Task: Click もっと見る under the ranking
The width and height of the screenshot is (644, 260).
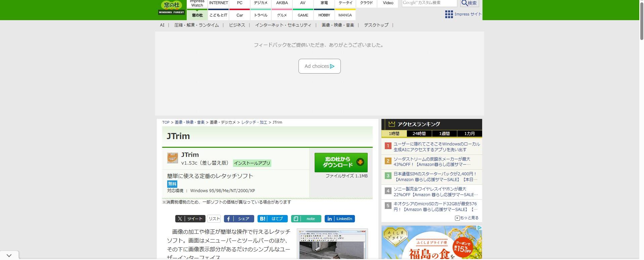Action: coord(467,218)
